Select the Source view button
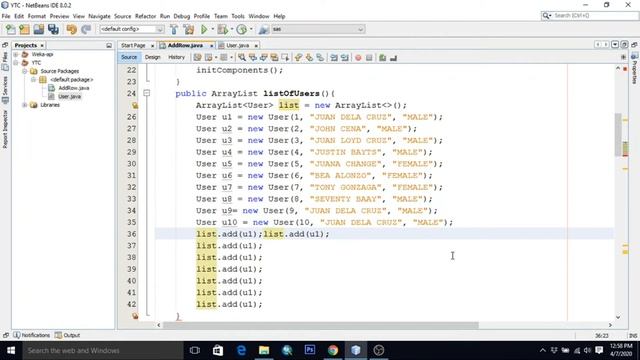640x360 pixels. (x=129, y=58)
